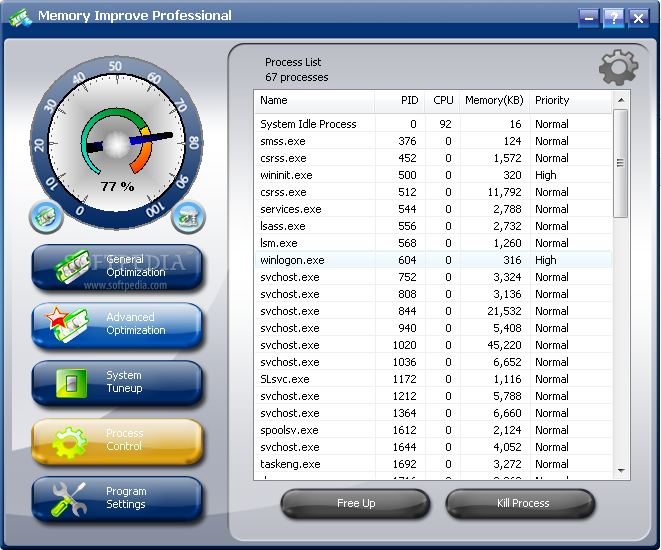Select the spoolsv.exe process

(x=433, y=430)
